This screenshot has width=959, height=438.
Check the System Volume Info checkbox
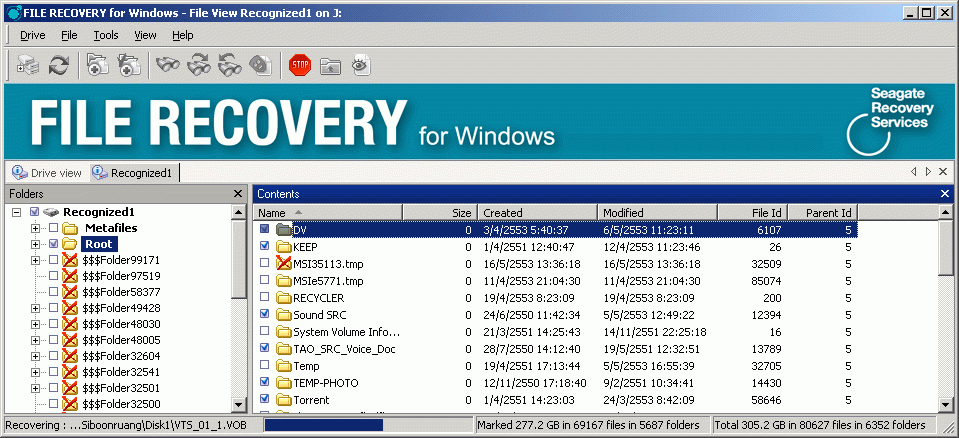(264, 332)
